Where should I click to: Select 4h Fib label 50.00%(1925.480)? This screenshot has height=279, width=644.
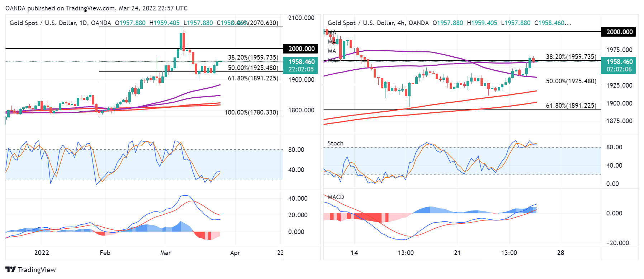tap(571, 81)
